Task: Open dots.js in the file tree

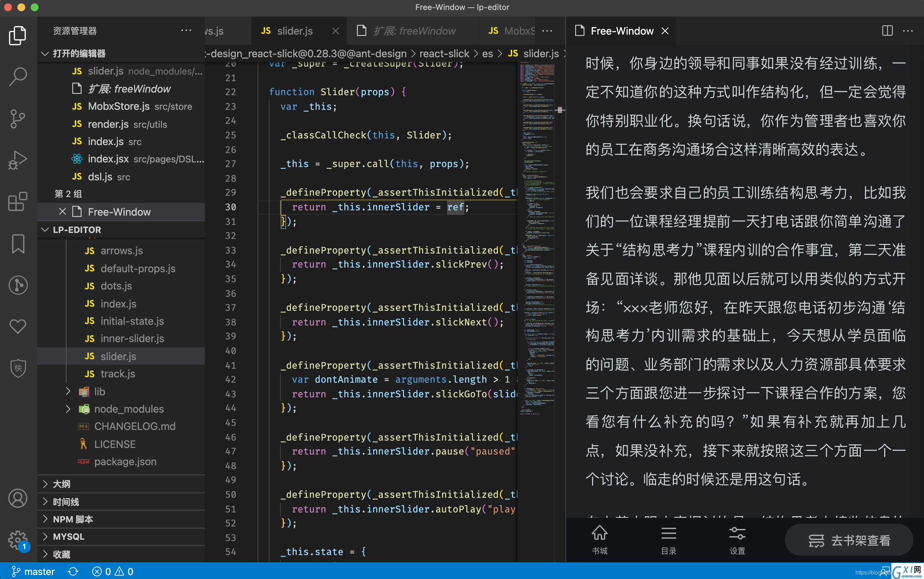Action: click(x=121, y=286)
